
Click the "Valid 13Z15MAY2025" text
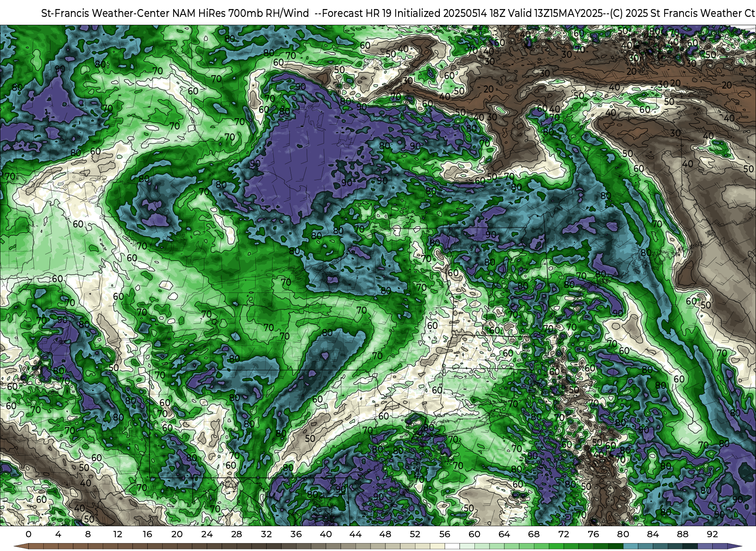point(556,13)
